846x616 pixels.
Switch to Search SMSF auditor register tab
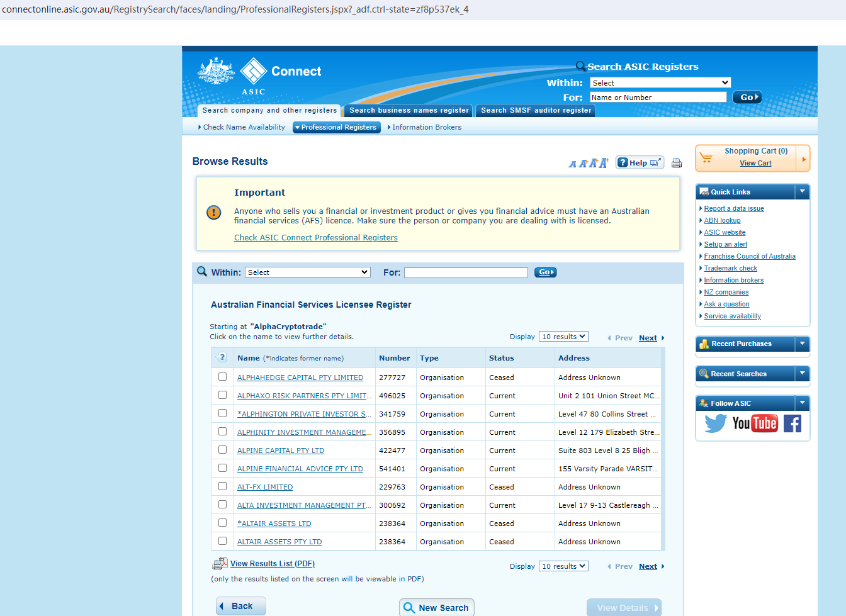pos(536,110)
